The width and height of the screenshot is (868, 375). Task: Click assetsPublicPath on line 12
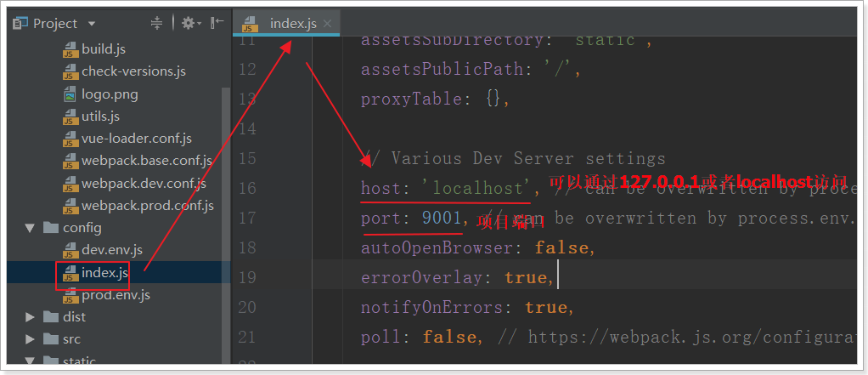[x=442, y=69]
